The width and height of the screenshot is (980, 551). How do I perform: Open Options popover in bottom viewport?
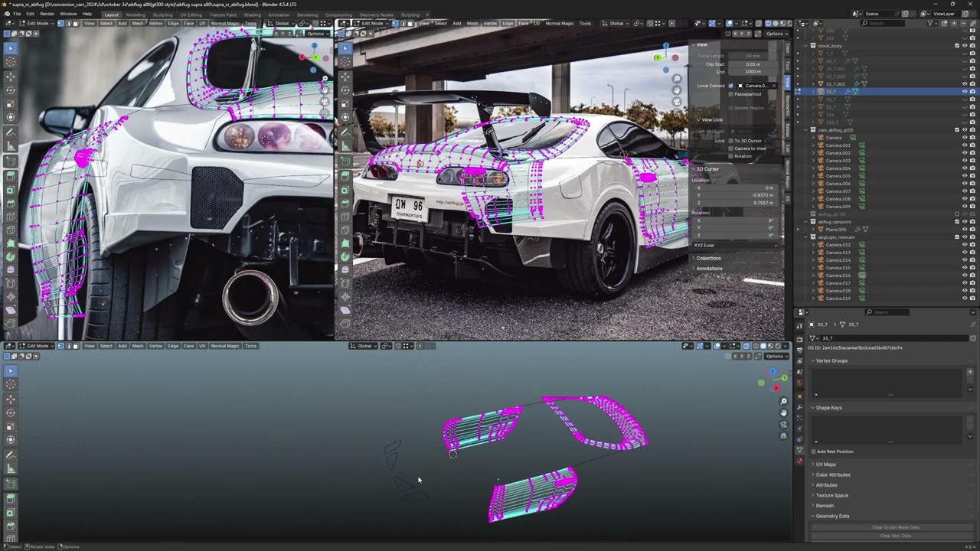[776, 357]
